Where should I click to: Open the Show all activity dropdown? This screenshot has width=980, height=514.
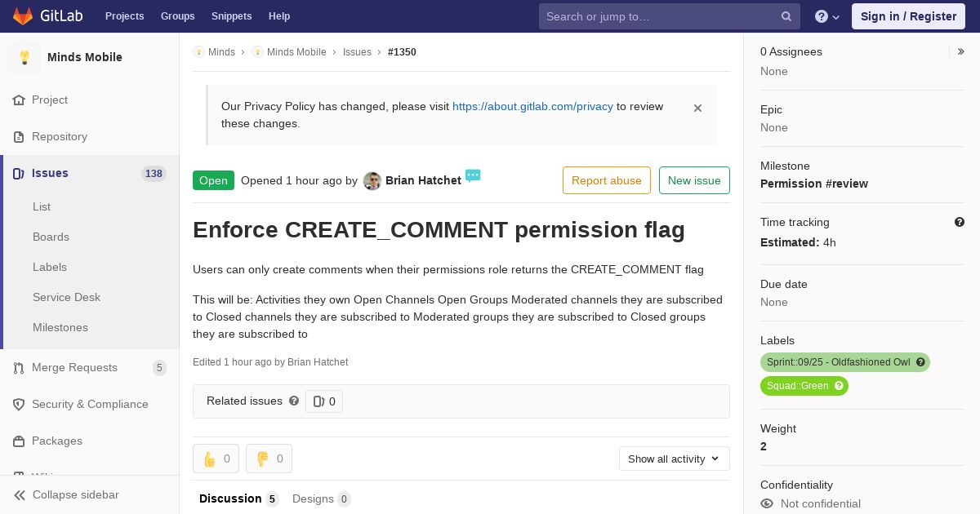click(x=675, y=459)
